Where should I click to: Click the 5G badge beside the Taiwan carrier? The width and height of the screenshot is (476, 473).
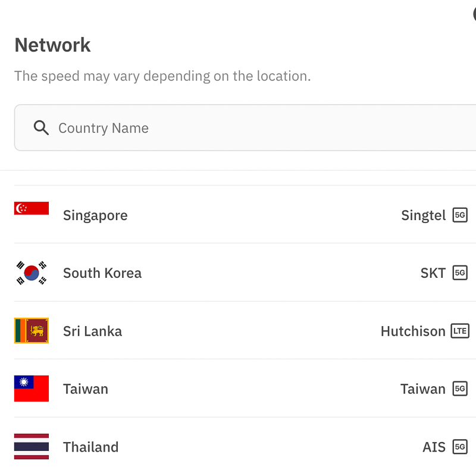point(460,389)
